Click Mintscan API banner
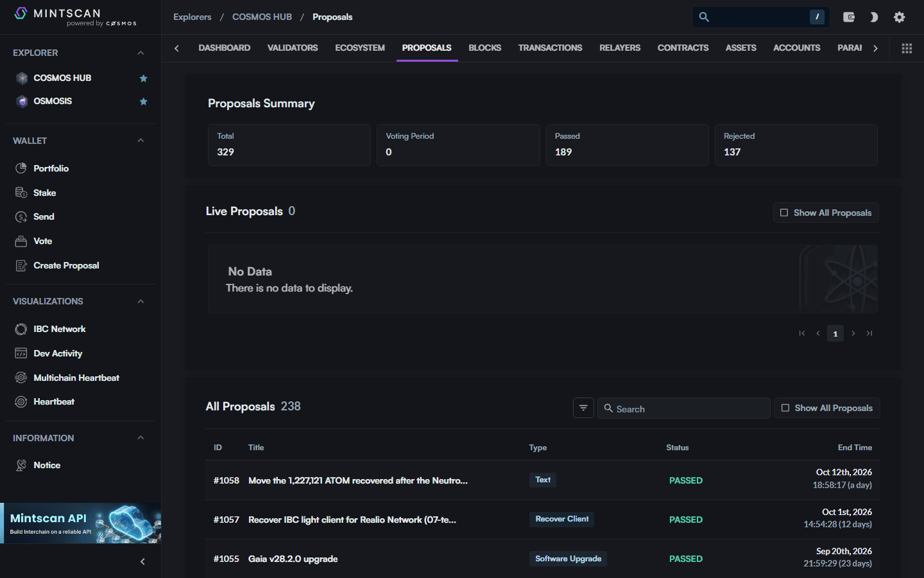 point(81,523)
